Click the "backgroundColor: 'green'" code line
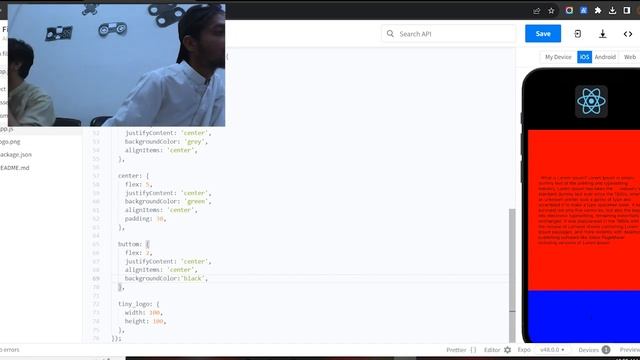The width and height of the screenshot is (640, 360). coord(168,202)
